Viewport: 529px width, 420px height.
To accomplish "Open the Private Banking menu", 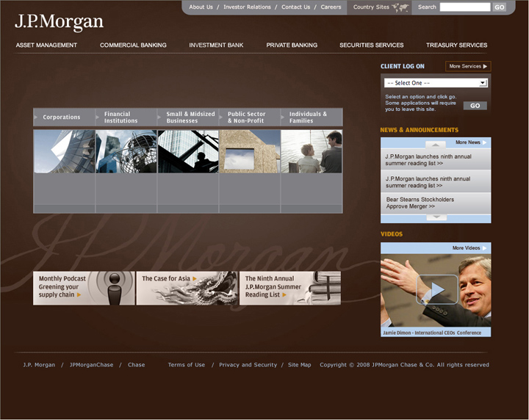I will (292, 46).
